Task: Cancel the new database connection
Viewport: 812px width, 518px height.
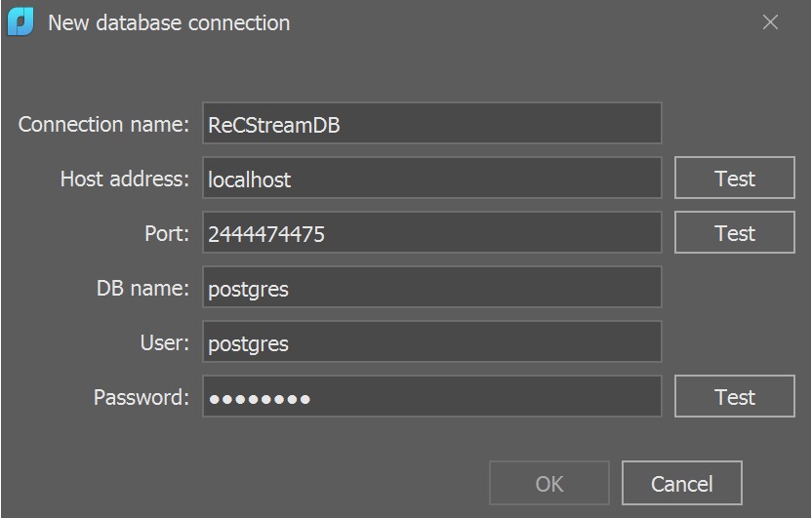Action: tap(681, 483)
